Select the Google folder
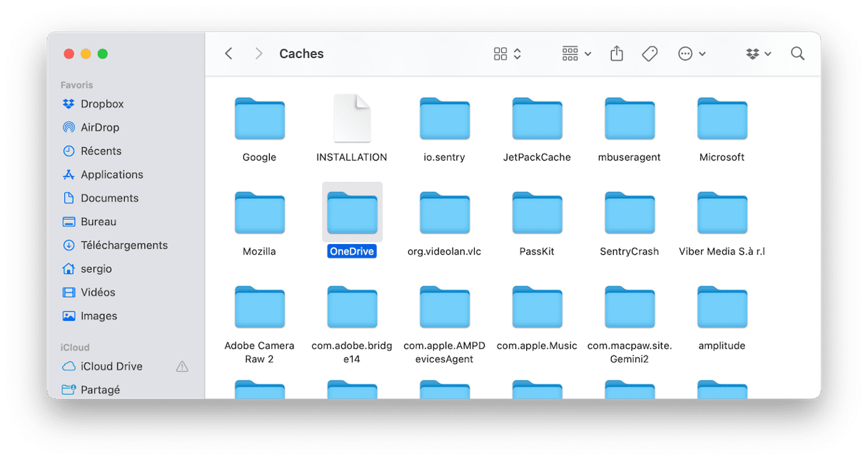Image resolution: width=868 pixels, height=461 pixels. pos(260,118)
